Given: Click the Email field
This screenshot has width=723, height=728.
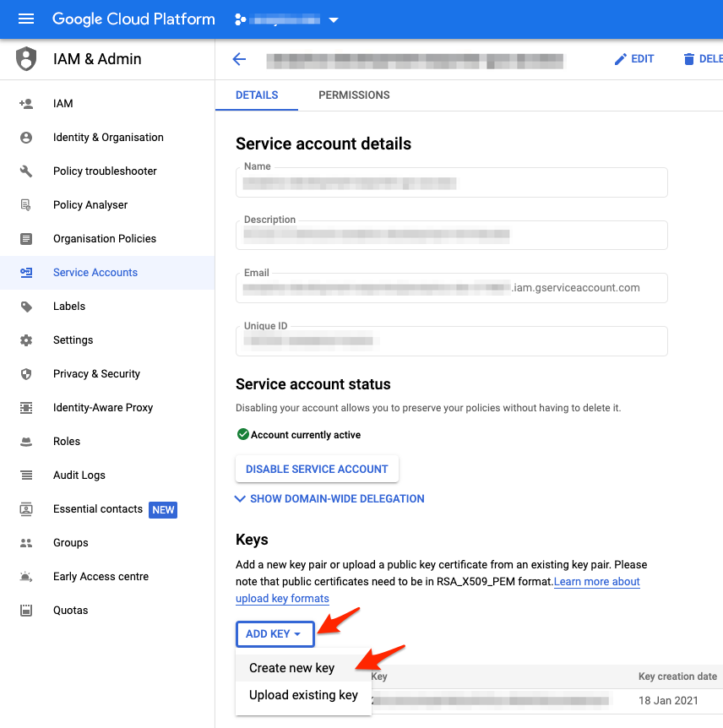Looking at the screenshot, I should point(451,288).
